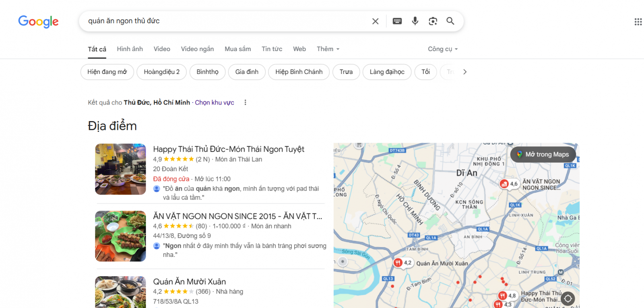Apply the Làng đạihọc filter chip
This screenshot has width=644, height=308.
coord(387,72)
